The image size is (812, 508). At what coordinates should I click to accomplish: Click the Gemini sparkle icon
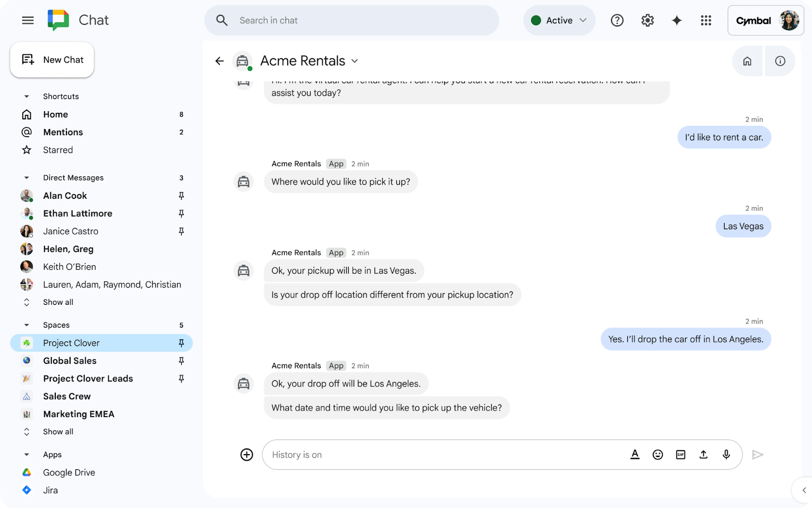(676, 20)
